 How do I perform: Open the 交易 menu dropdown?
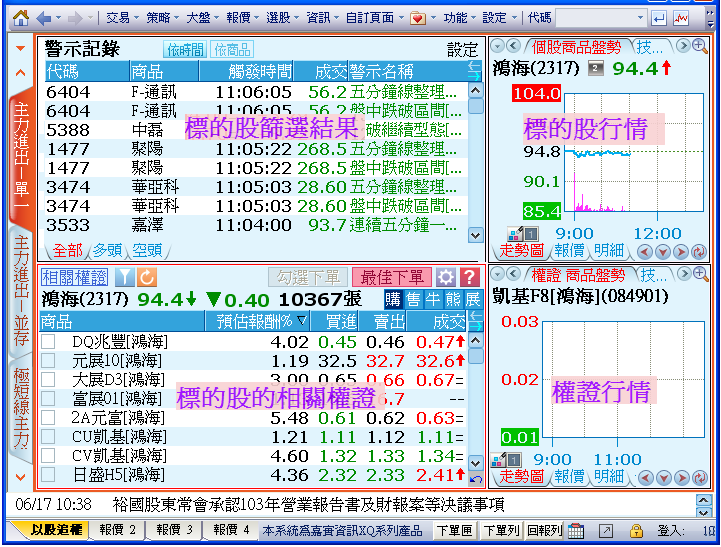[x=123, y=18]
